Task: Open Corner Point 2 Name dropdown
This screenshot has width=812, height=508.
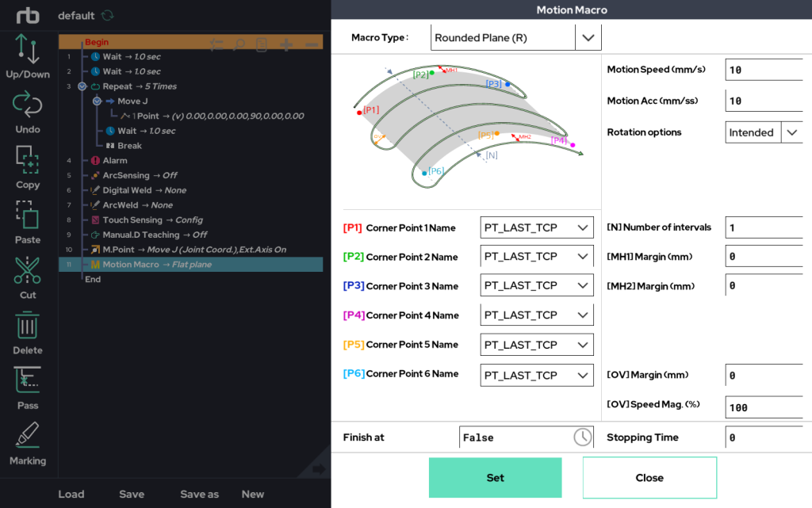Action: [537, 257]
